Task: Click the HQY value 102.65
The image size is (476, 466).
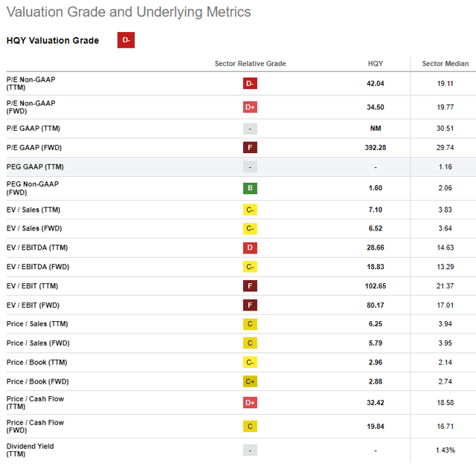Action: pyautogui.click(x=376, y=286)
